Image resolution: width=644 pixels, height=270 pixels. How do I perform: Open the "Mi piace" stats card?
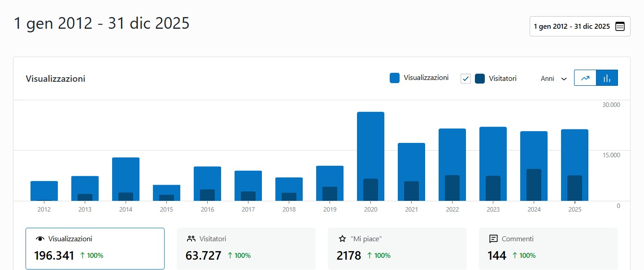(397, 248)
